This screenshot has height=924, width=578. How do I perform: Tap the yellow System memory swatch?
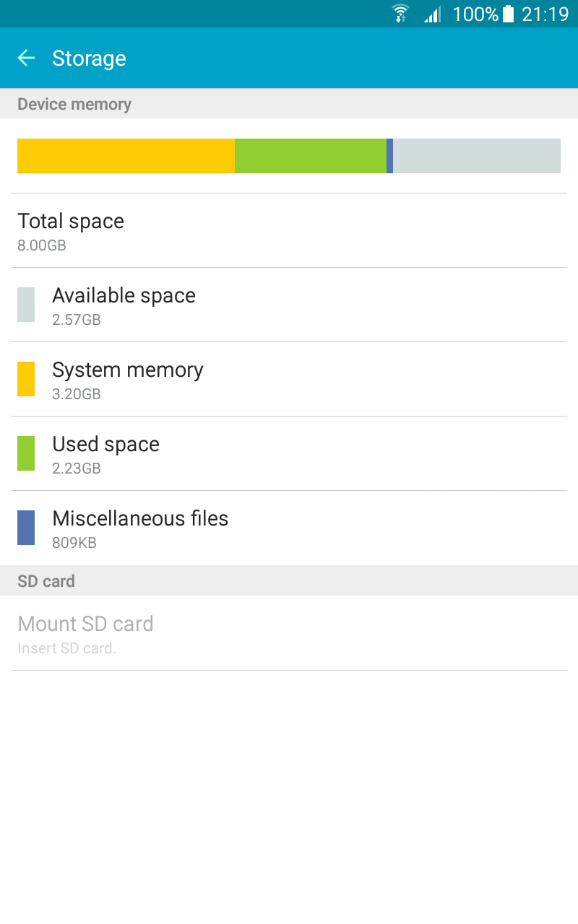pyautogui.click(x=26, y=379)
